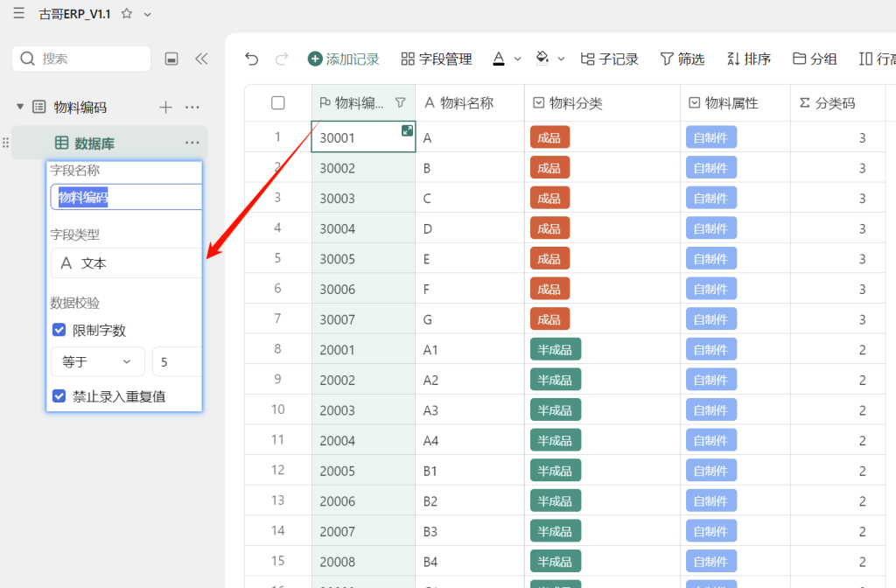Click the 物料属性 column header
The width and height of the screenshot is (896, 588).
pos(735,103)
